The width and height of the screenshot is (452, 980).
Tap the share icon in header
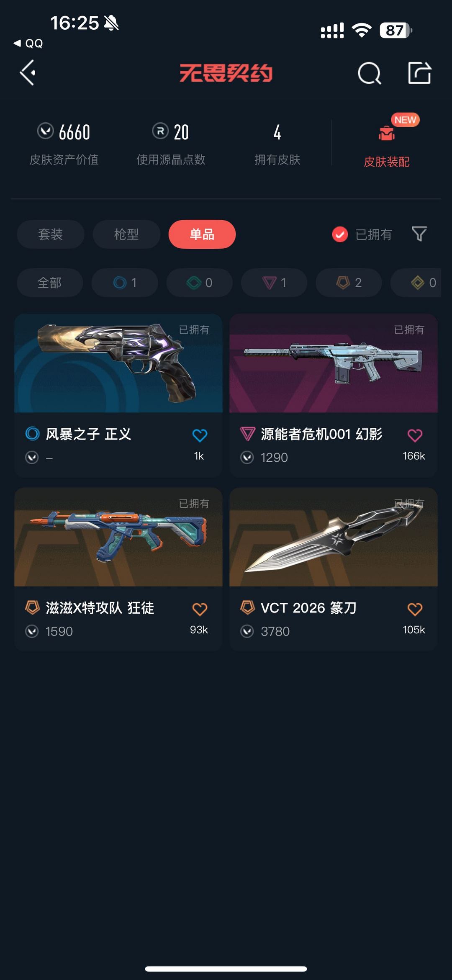[x=419, y=73]
